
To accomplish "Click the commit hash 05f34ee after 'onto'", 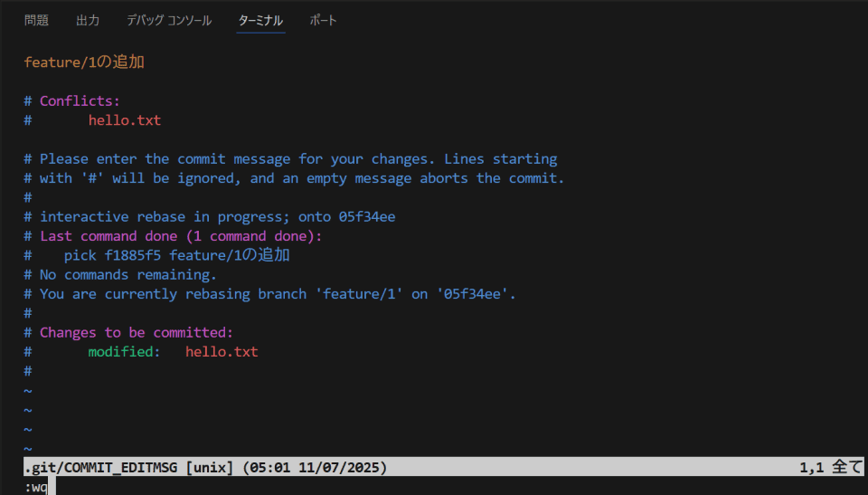I will [367, 217].
